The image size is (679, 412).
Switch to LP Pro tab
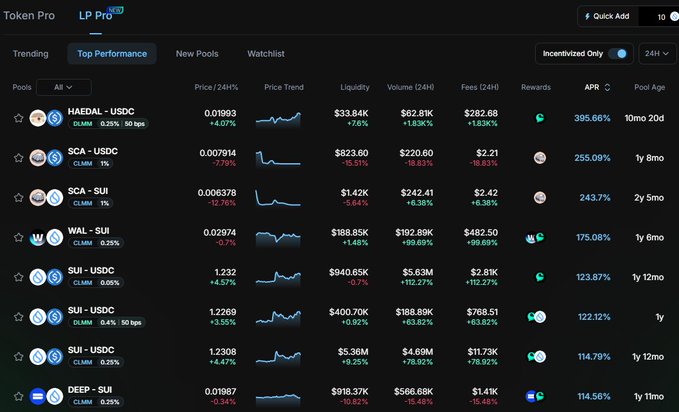click(x=95, y=16)
